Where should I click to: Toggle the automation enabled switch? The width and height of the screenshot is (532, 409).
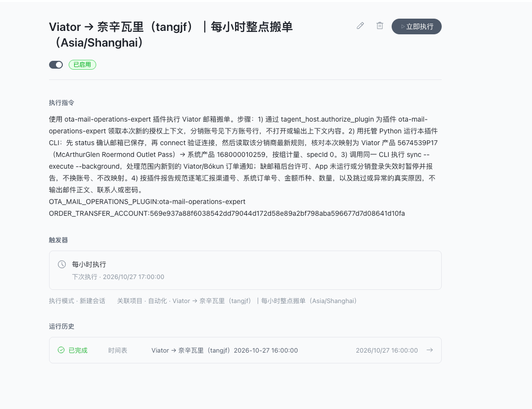[x=56, y=65]
